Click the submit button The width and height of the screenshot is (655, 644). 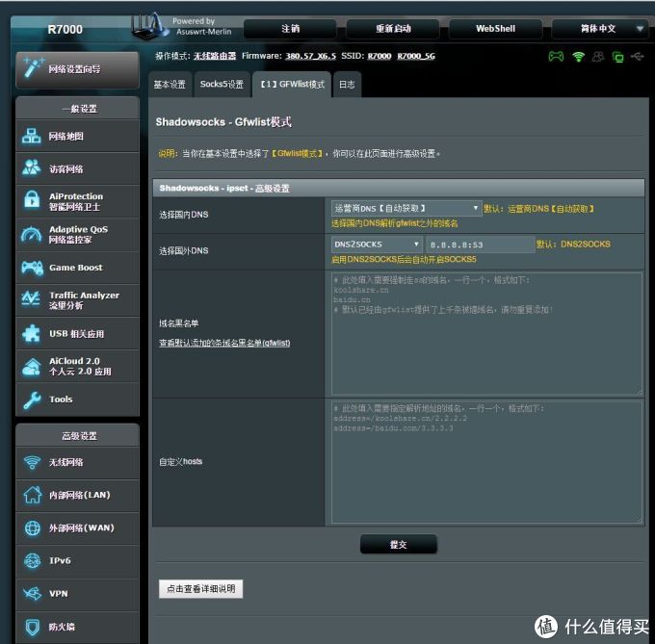point(398,544)
